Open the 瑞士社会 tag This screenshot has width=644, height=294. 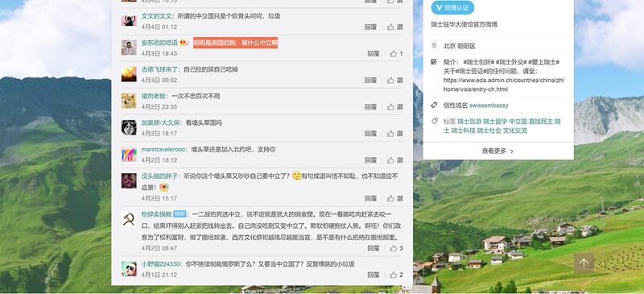(x=489, y=130)
